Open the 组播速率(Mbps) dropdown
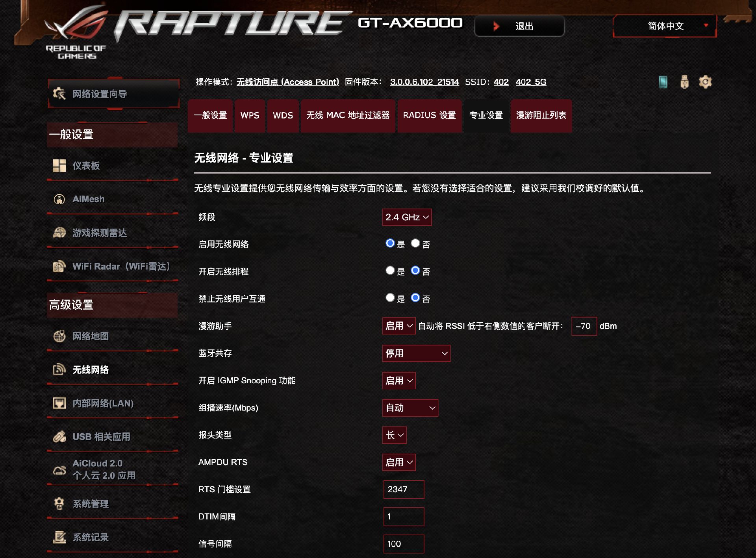Screen dimensions: 756x558 coord(410,408)
